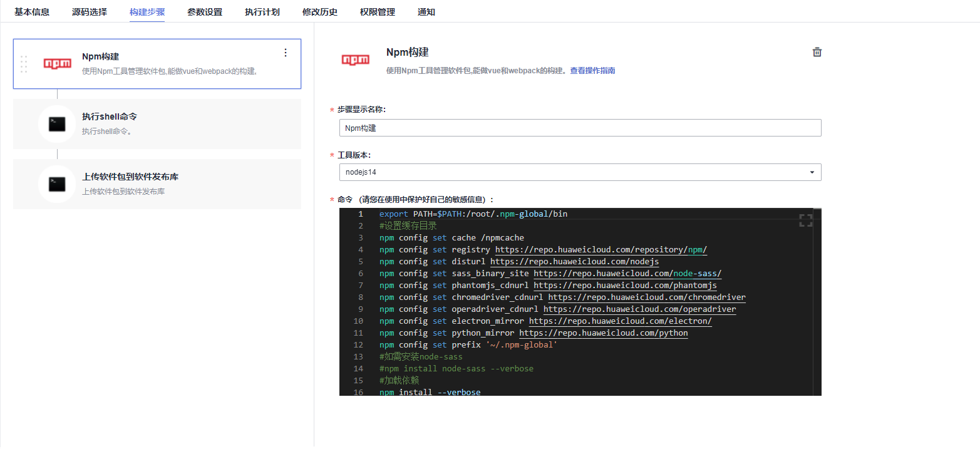The width and height of the screenshot is (980, 449).
Task: Click the #加载依赖 comment line
Action: 399,381
